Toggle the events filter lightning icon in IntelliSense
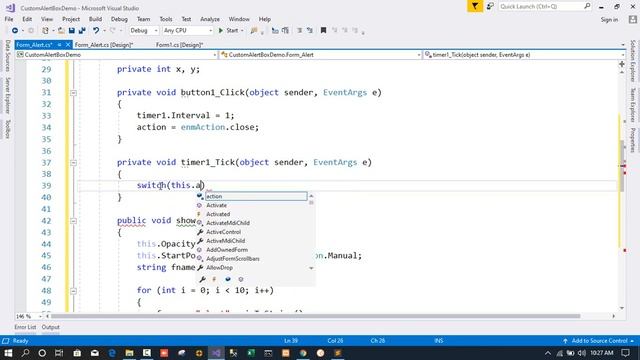This screenshot has width=640, height=360. click(x=214, y=279)
